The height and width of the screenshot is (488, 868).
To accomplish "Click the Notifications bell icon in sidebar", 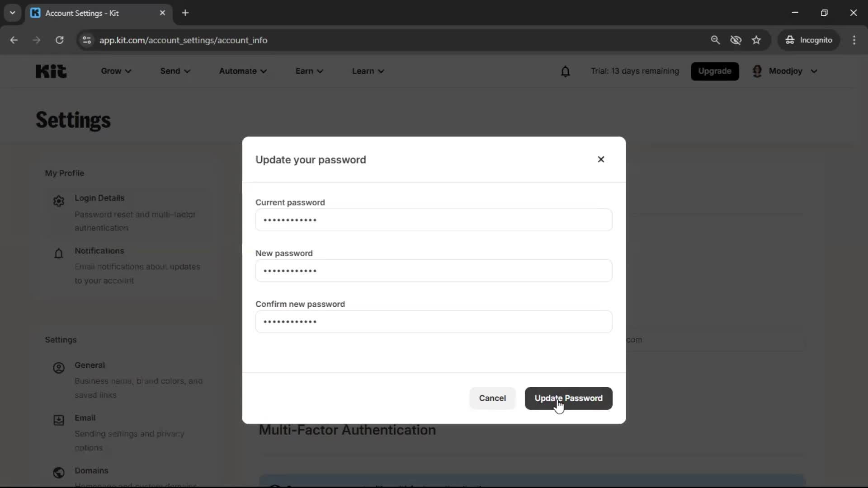I will 58,253.
